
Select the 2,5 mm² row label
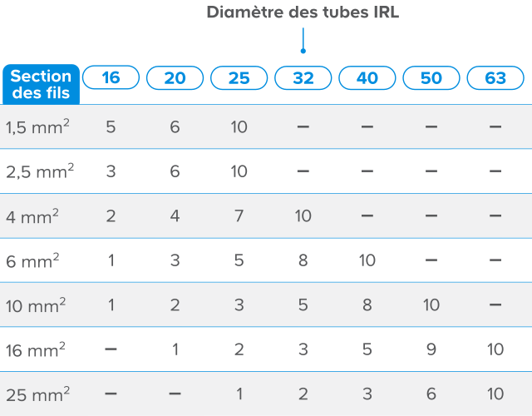click(40, 171)
